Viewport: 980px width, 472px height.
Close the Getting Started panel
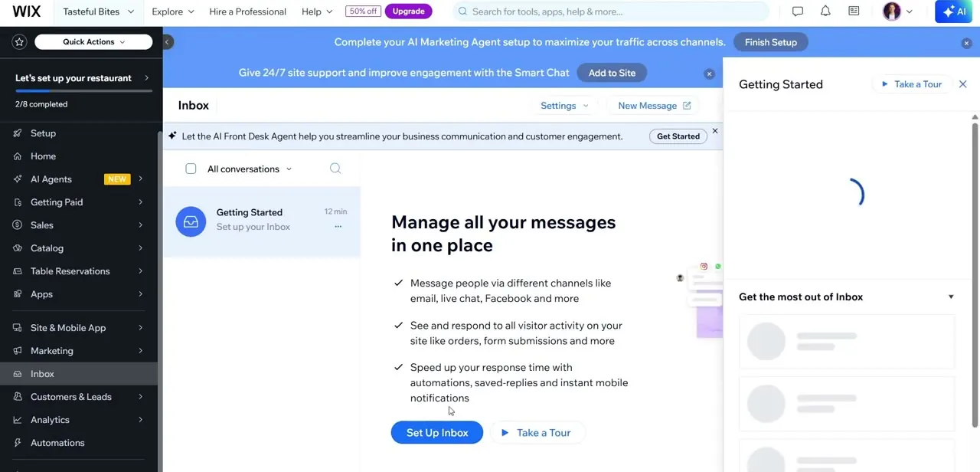click(963, 84)
